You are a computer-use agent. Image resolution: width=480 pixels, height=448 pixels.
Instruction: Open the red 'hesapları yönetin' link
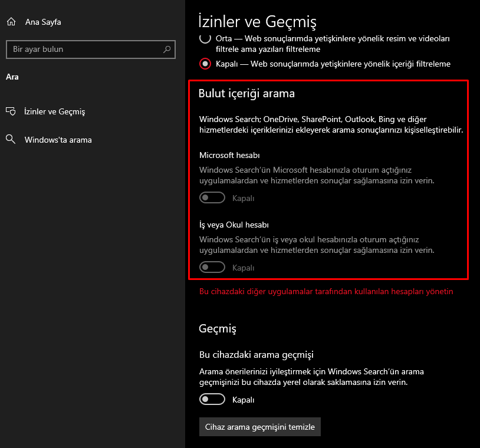[326, 291]
